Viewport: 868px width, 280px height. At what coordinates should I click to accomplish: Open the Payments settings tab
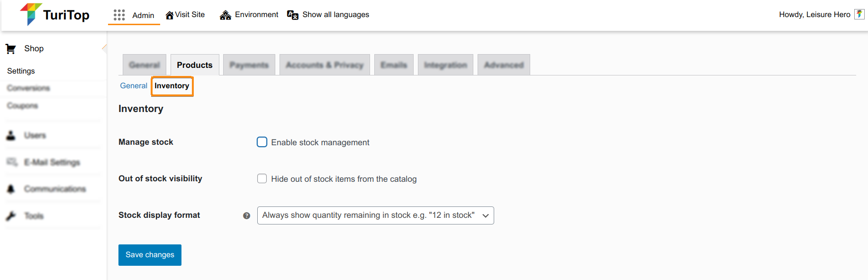point(249,65)
